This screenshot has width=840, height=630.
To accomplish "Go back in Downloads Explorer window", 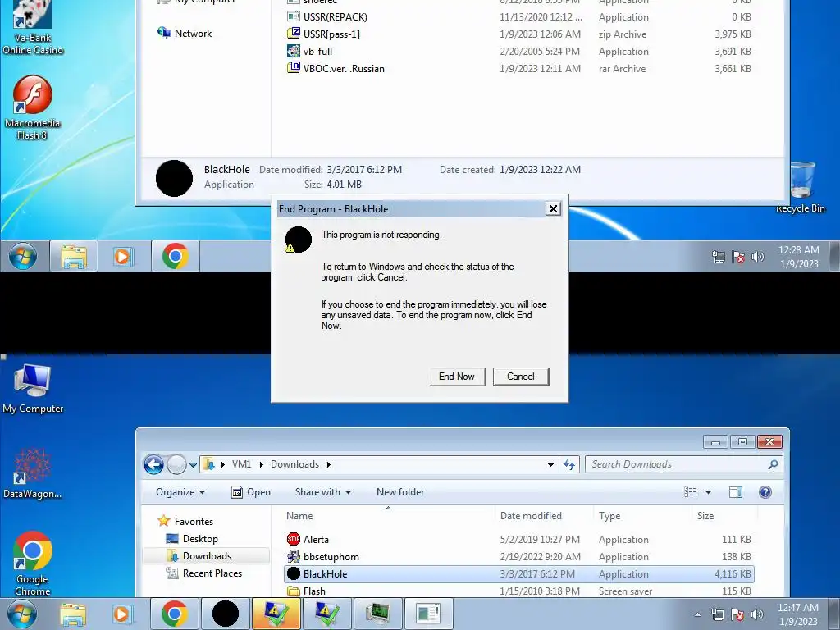I will click(x=153, y=464).
